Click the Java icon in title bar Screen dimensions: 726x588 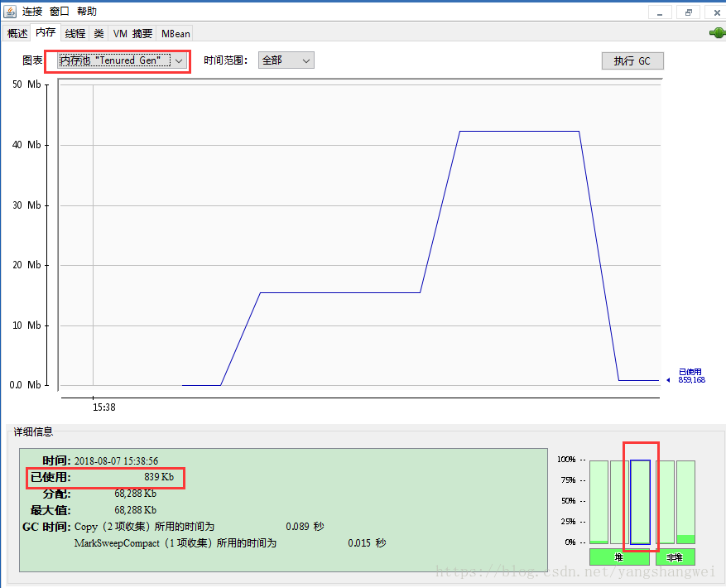[x=10, y=12]
